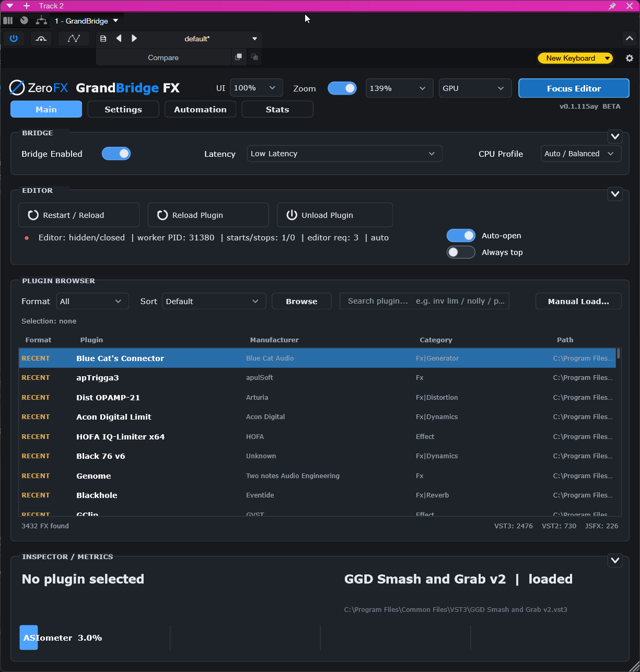Click the paste settings icon beside Compare

pos(254,57)
